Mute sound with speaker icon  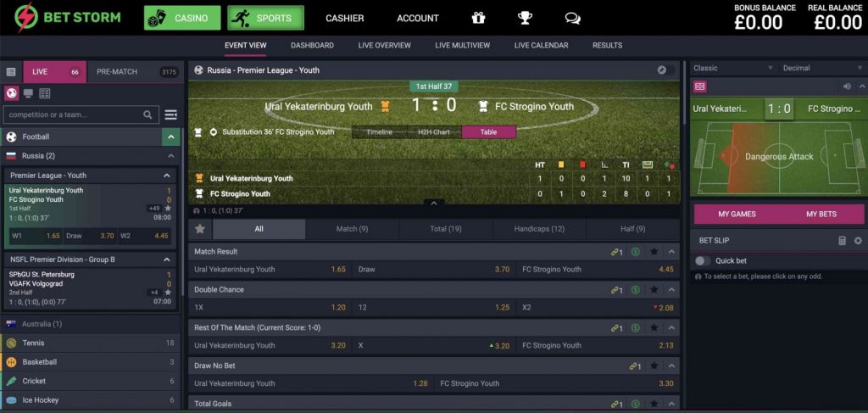tap(847, 87)
